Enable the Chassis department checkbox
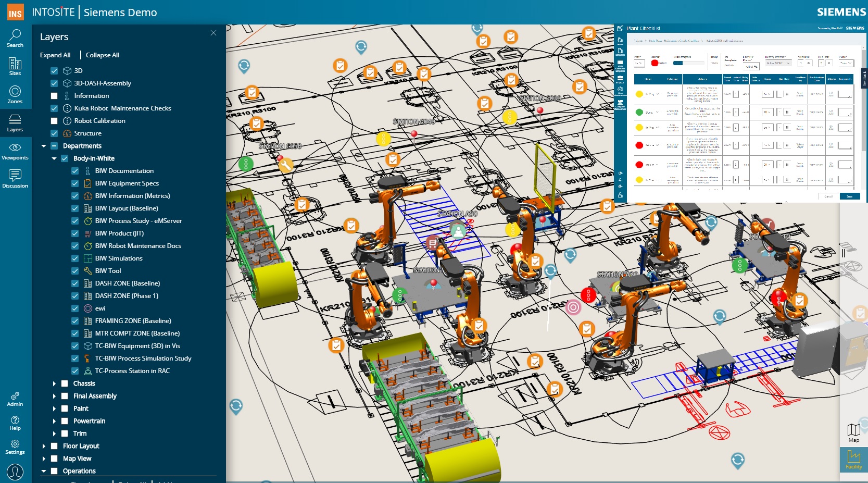 (65, 383)
